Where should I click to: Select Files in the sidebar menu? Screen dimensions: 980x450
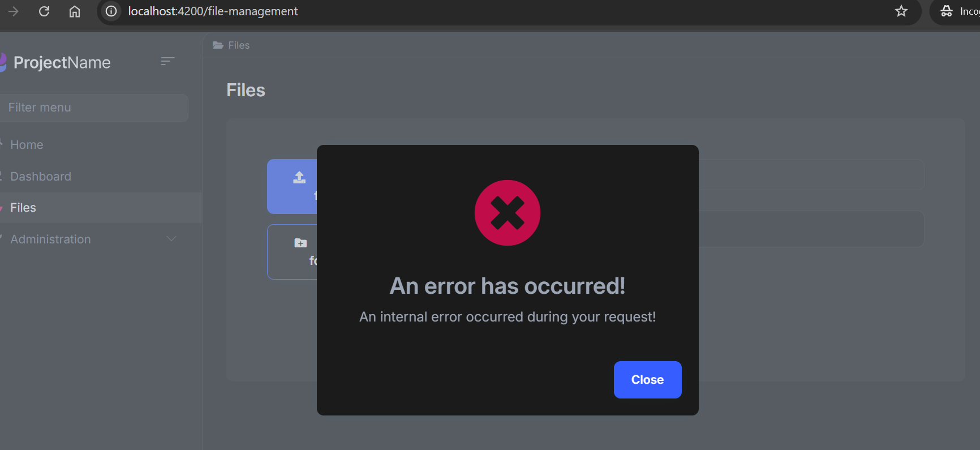tap(101, 208)
